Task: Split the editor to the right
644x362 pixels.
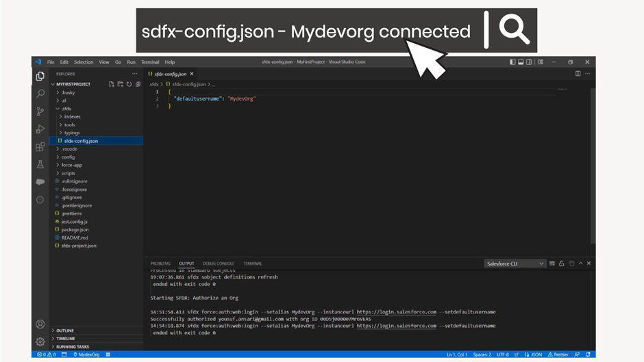Action: (x=578, y=73)
